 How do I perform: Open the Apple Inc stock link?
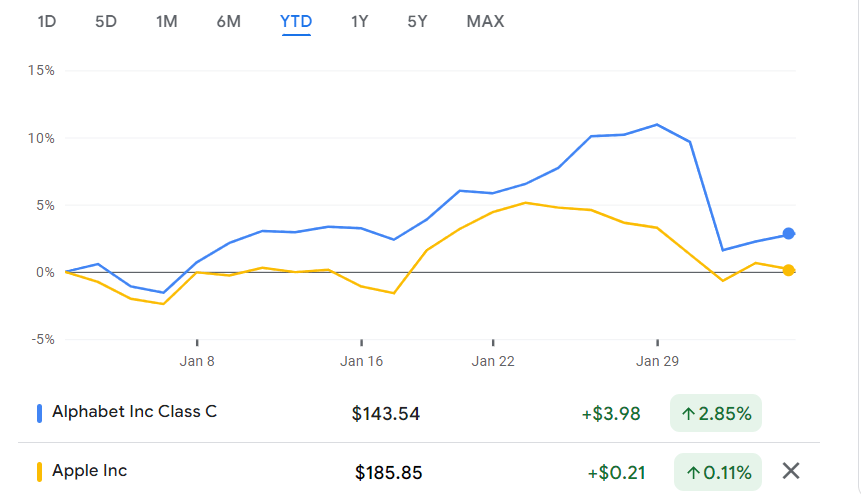89,470
